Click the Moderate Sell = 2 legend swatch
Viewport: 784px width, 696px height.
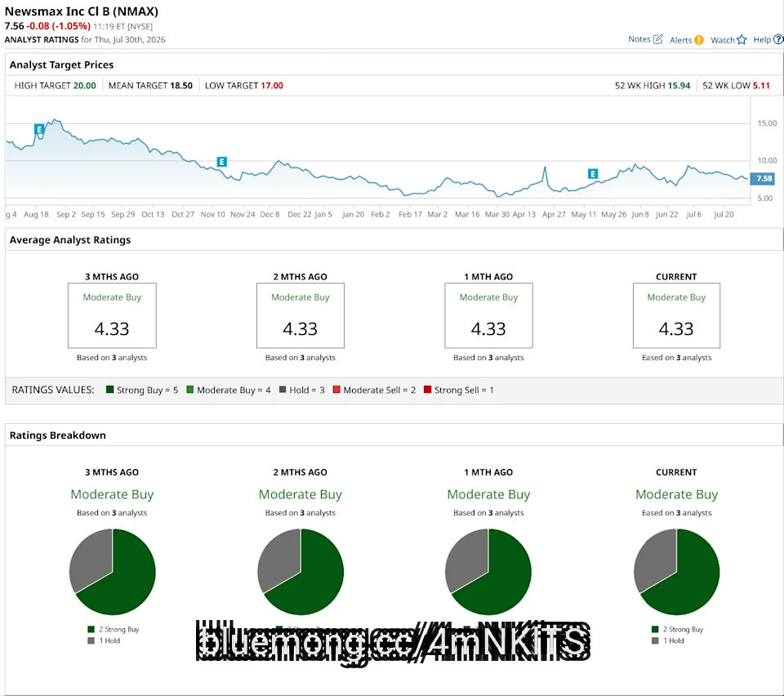(x=336, y=390)
